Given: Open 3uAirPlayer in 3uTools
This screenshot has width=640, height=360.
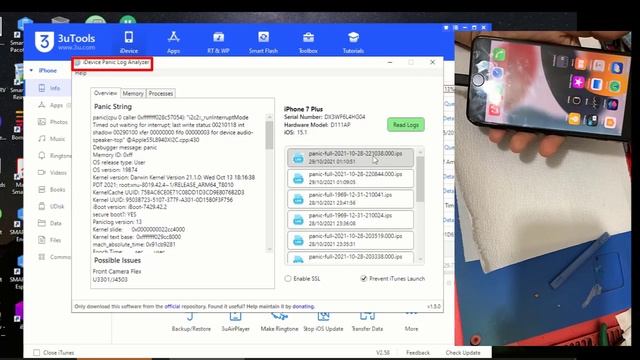Looking at the screenshot, I should pos(236,322).
